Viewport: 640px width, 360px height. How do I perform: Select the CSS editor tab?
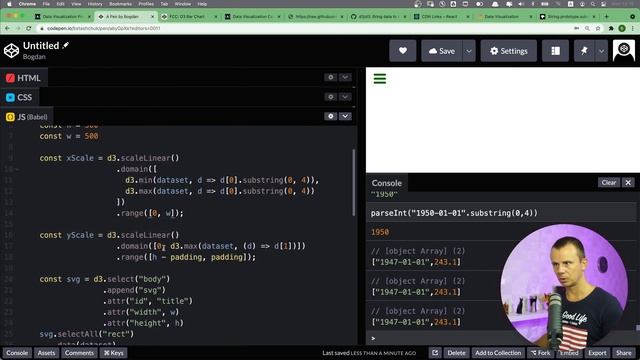click(x=19, y=97)
